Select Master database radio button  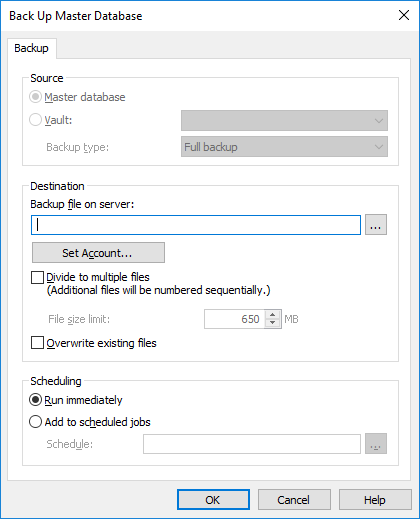coord(35,97)
